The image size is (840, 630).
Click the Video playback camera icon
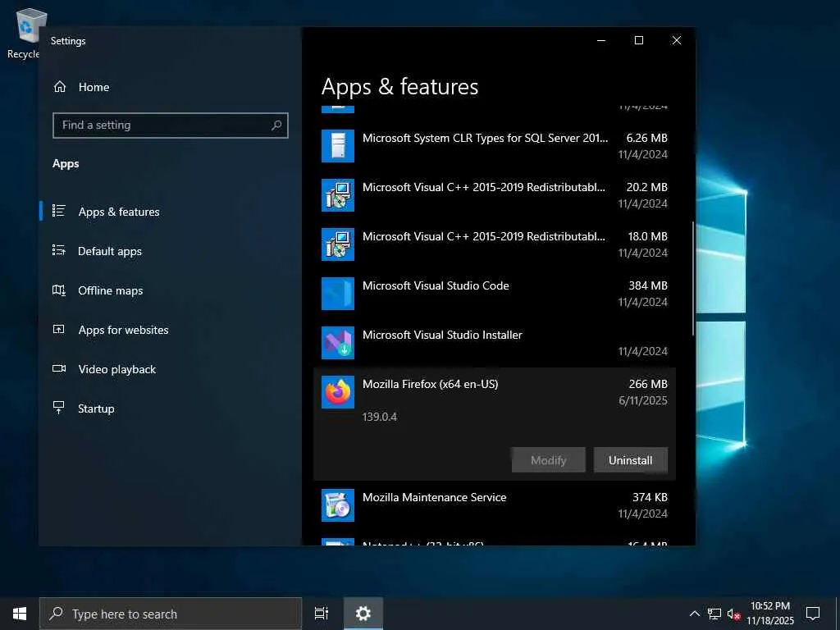(59, 368)
